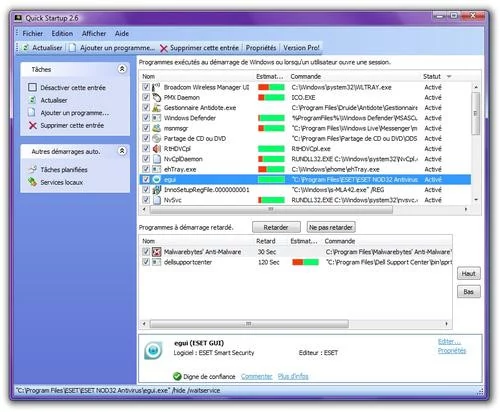Click Propriétés in the toolbar
The height and width of the screenshot is (412, 500).
pos(261,48)
